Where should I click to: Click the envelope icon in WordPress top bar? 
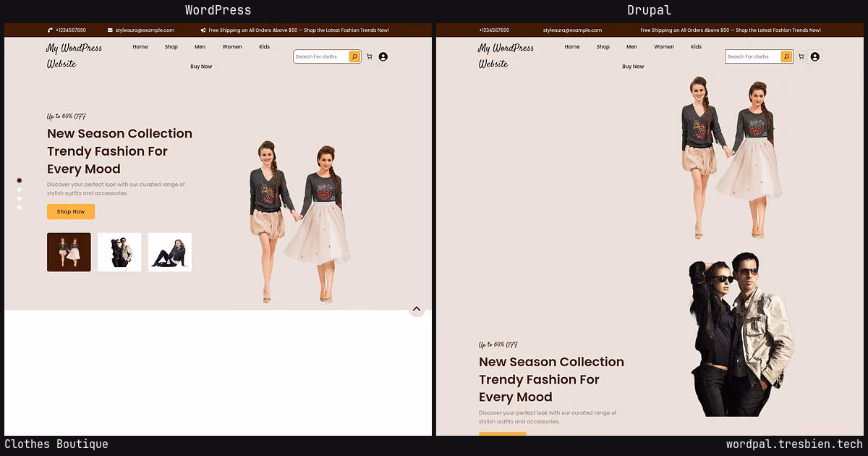(x=110, y=30)
